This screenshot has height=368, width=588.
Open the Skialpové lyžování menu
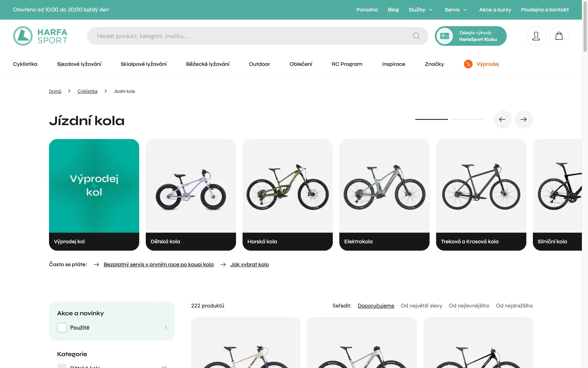tap(144, 64)
